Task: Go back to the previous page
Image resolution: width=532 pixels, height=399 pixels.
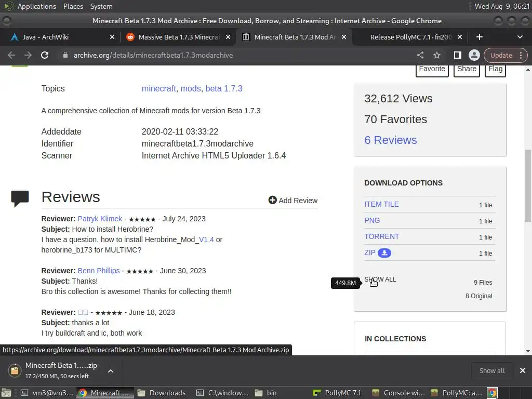Action: click(11, 55)
